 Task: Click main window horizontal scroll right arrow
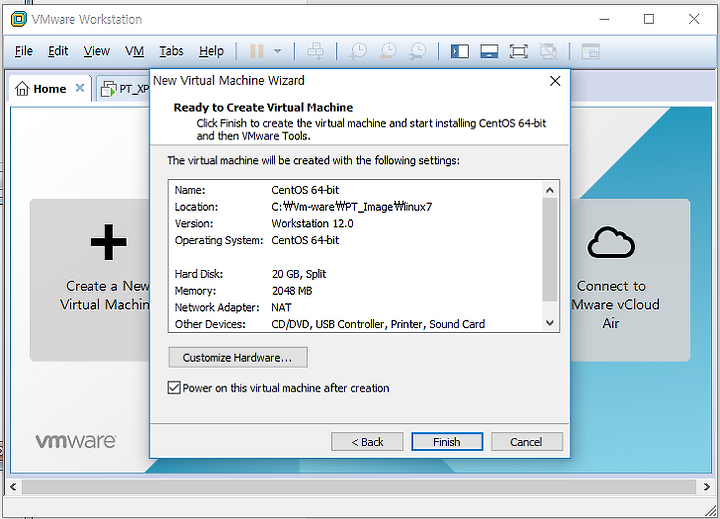707,487
